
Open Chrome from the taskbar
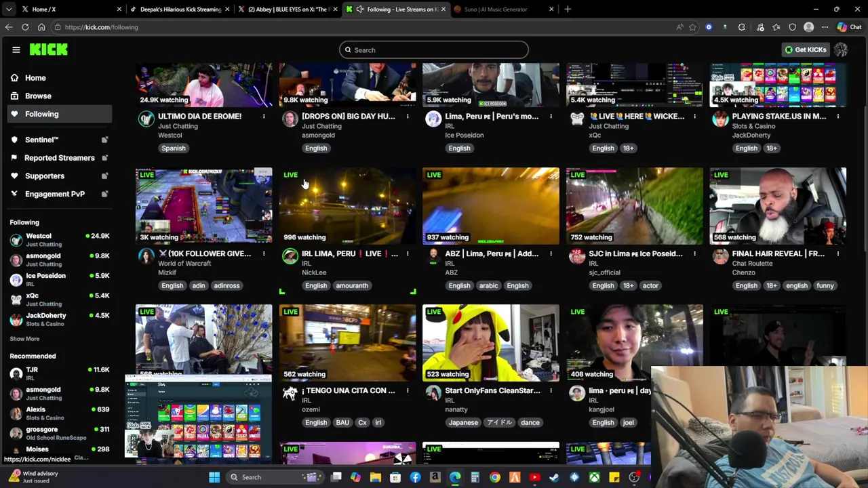[x=495, y=477]
